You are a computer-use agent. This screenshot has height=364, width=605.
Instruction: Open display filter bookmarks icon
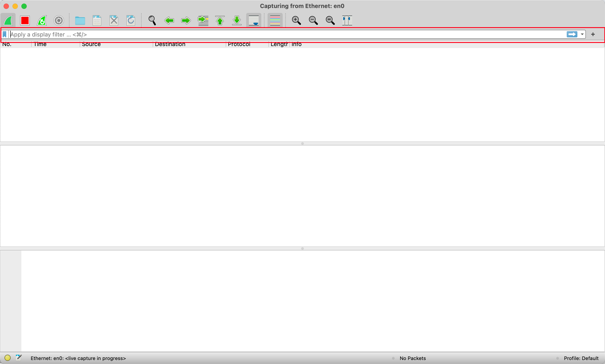[4, 34]
